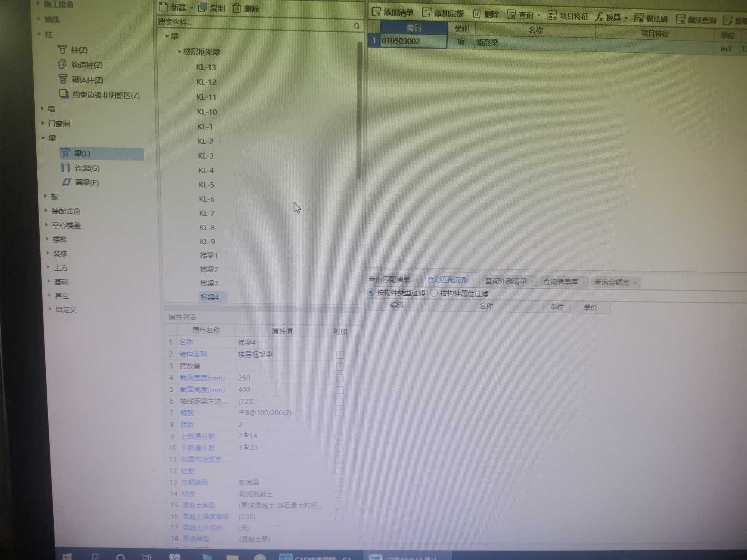Expand the 门窗洞 category
This screenshot has height=560, width=747.
[x=43, y=123]
